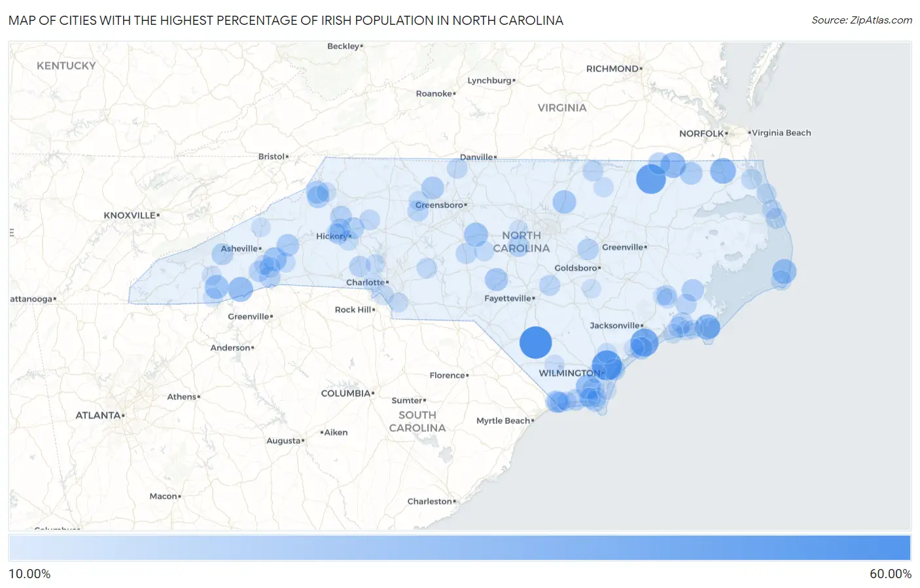Click the Fayetteville city label
This screenshot has height=588, width=920.
point(508,298)
